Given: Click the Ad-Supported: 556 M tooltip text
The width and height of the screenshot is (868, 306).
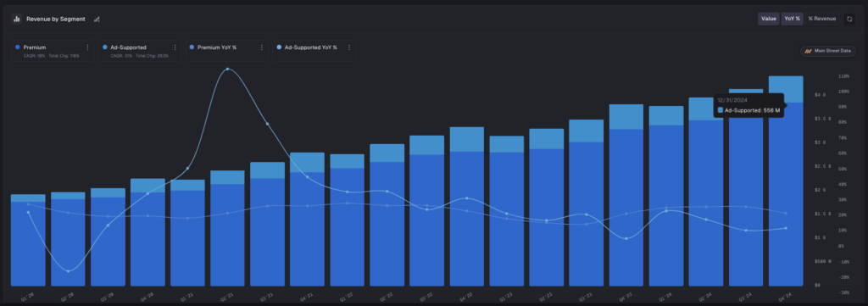Looking at the screenshot, I should [x=753, y=111].
